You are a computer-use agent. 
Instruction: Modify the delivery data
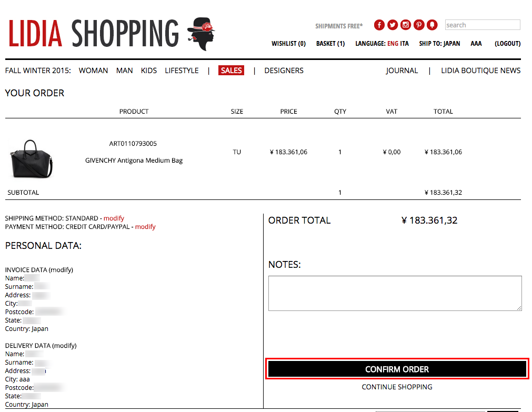[65, 346]
